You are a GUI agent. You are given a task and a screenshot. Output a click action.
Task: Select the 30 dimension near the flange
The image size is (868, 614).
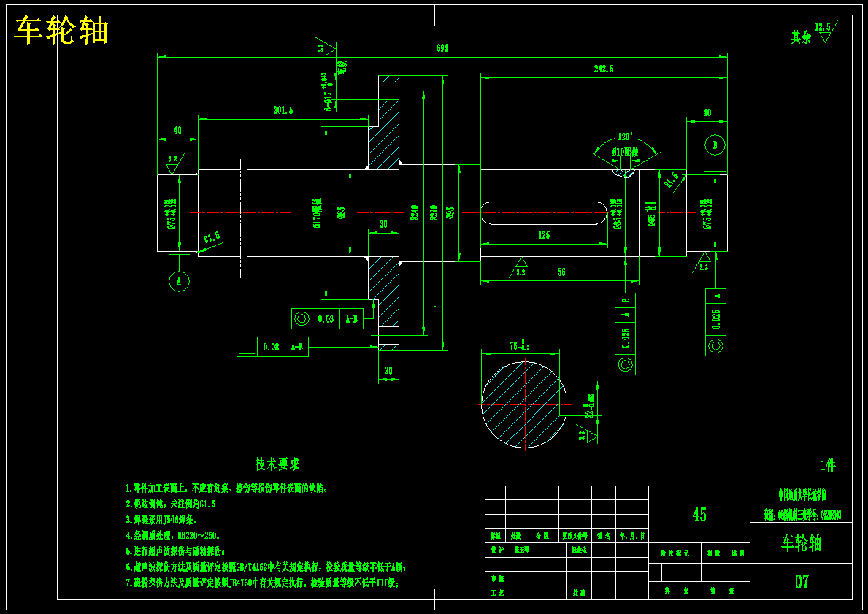(383, 224)
